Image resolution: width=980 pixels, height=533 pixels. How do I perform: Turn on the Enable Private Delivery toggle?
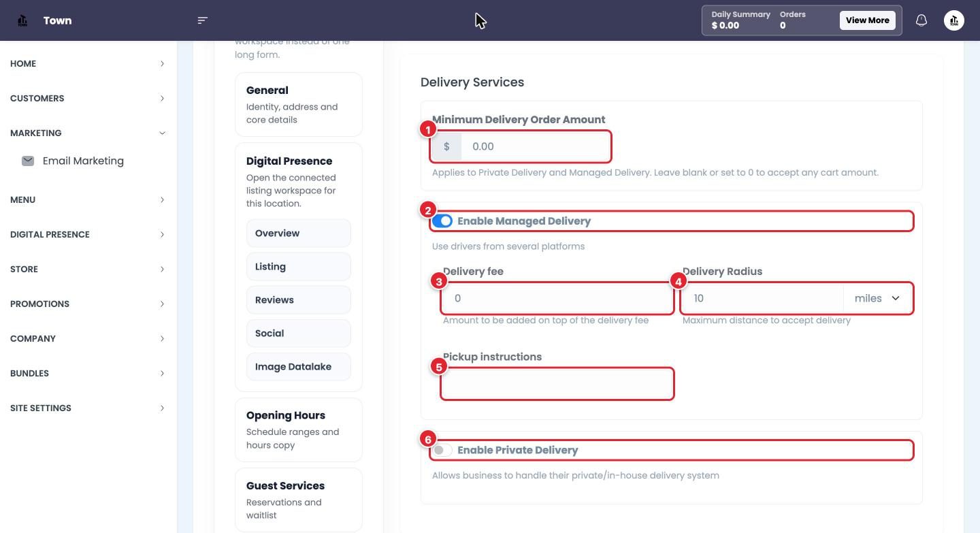tap(442, 450)
